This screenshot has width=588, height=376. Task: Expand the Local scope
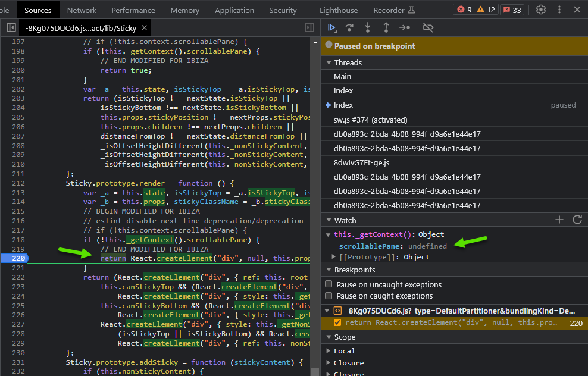329,350
